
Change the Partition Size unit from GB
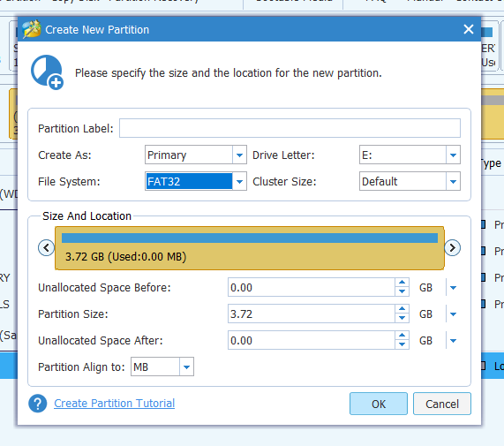[453, 314]
